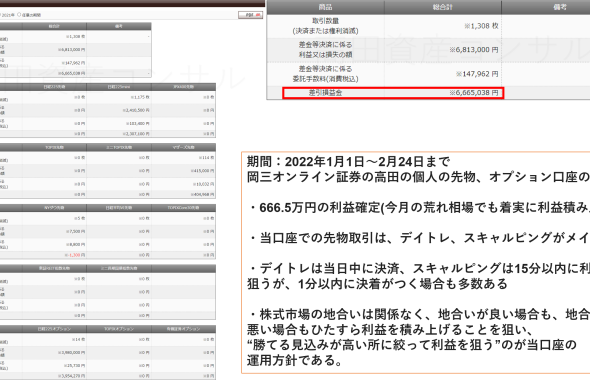Click the 委託手数料(消費税込) label in the enlarged table

[x=325, y=79]
